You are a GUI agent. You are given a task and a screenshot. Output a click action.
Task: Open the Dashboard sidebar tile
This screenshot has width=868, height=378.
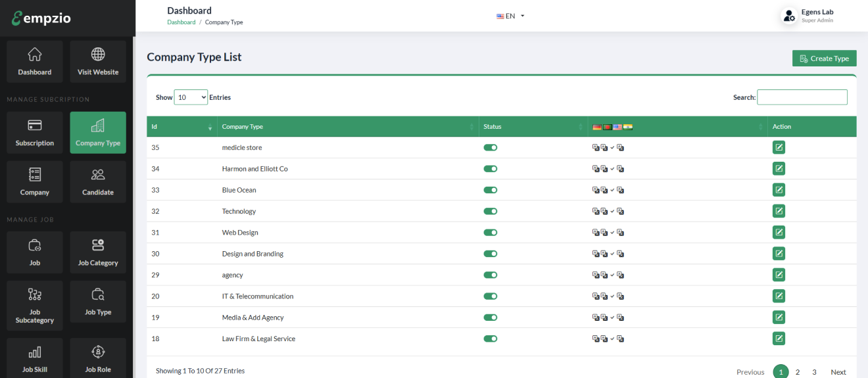(x=35, y=62)
